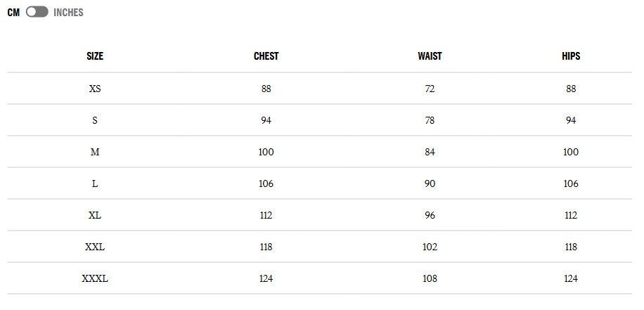Select the XXL size row label

pyautogui.click(x=95, y=247)
